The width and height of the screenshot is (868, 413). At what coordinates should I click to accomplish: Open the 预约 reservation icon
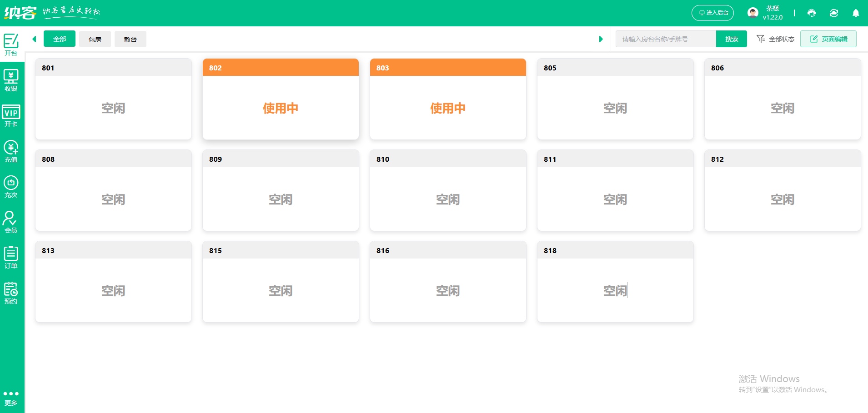tap(11, 293)
